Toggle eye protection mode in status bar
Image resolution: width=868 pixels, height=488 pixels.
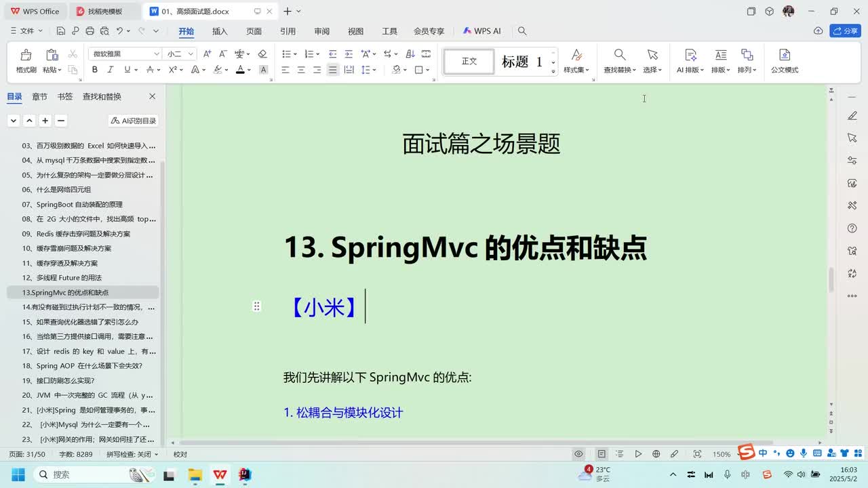coord(578,454)
